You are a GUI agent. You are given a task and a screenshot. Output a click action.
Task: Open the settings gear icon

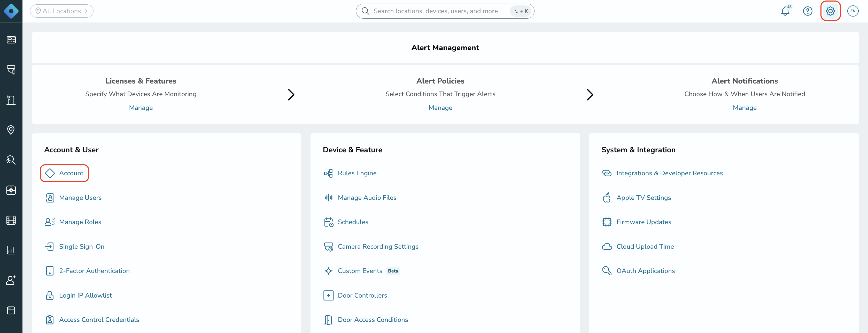point(830,11)
